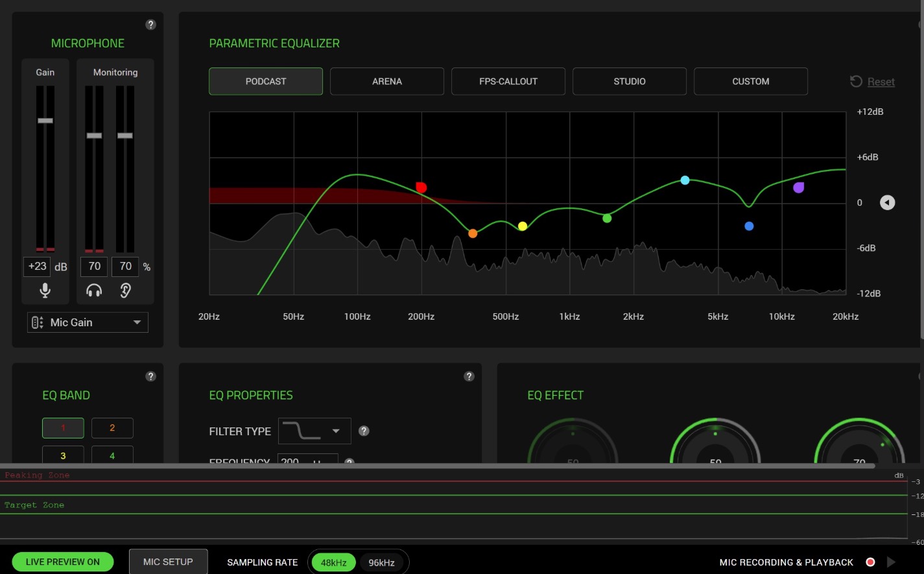Click the ear sidetone monitoring icon
Image resolution: width=924 pixels, height=574 pixels.
click(x=126, y=291)
